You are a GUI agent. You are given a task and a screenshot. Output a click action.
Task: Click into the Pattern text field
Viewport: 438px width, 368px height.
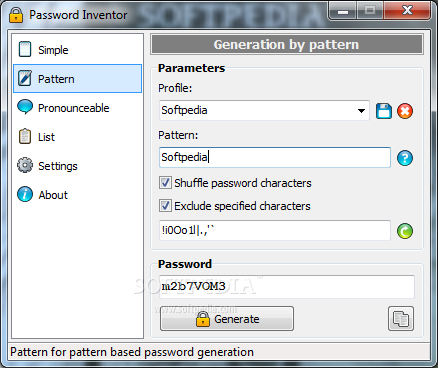[275, 157]
